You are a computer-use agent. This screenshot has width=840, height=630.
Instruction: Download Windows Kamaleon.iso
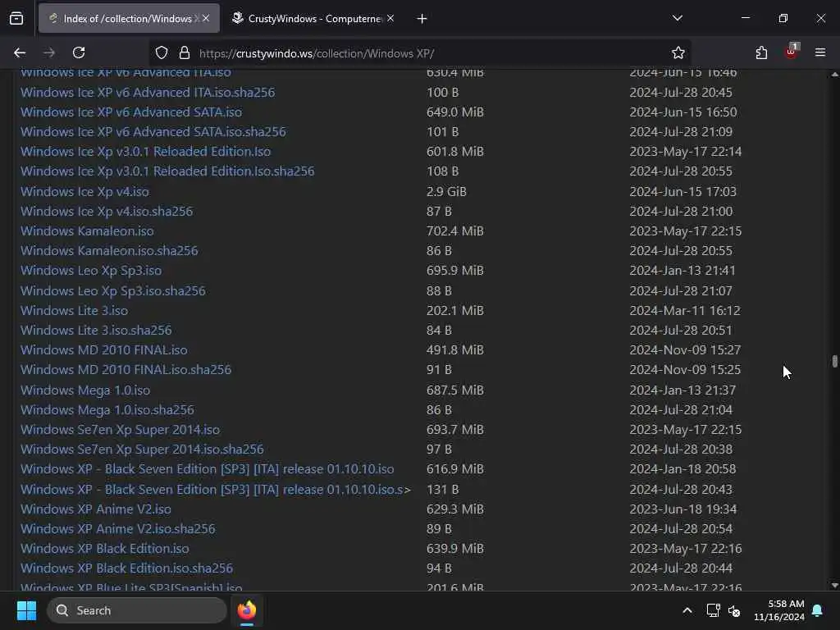coord(87,231)
